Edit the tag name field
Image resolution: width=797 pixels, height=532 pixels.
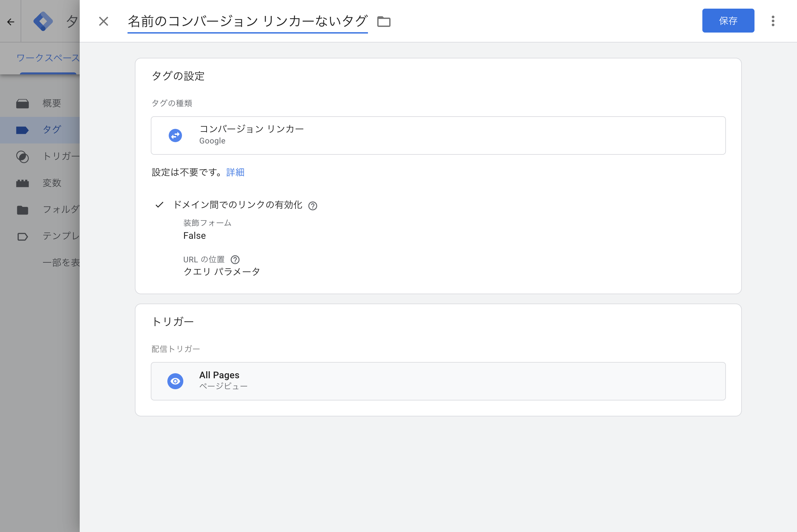pos(247,22)
